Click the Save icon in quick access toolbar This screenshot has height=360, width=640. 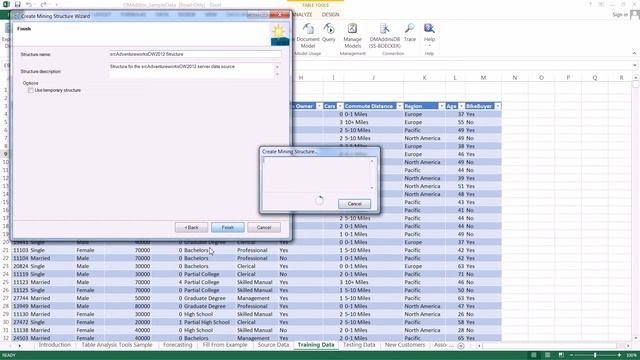18,4
